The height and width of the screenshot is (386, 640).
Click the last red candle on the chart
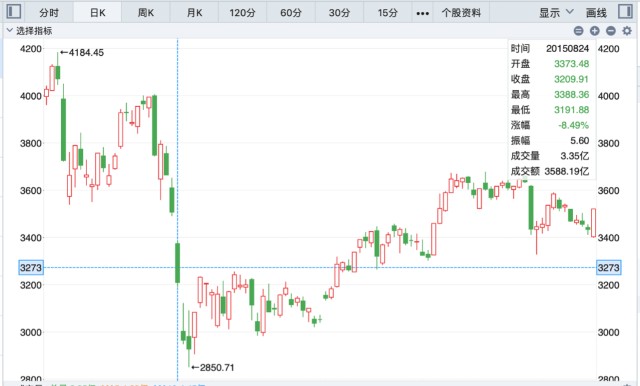(x=593, y=223)
